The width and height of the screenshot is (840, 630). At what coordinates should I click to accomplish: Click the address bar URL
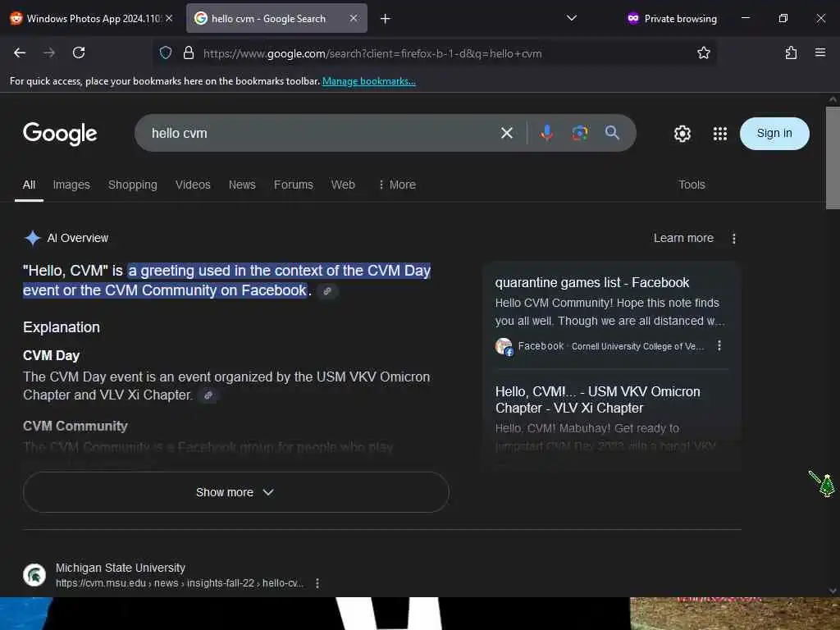(372, 53)
